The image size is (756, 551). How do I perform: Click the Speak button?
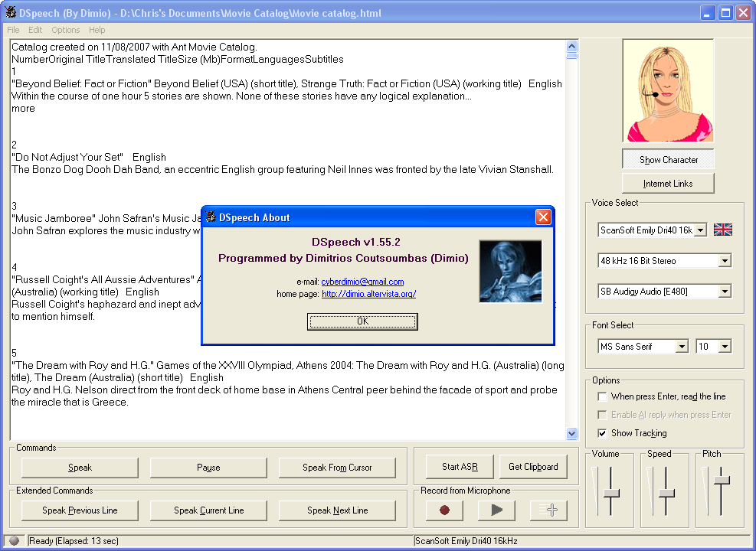pyautogui.click(x=80, y=467)
